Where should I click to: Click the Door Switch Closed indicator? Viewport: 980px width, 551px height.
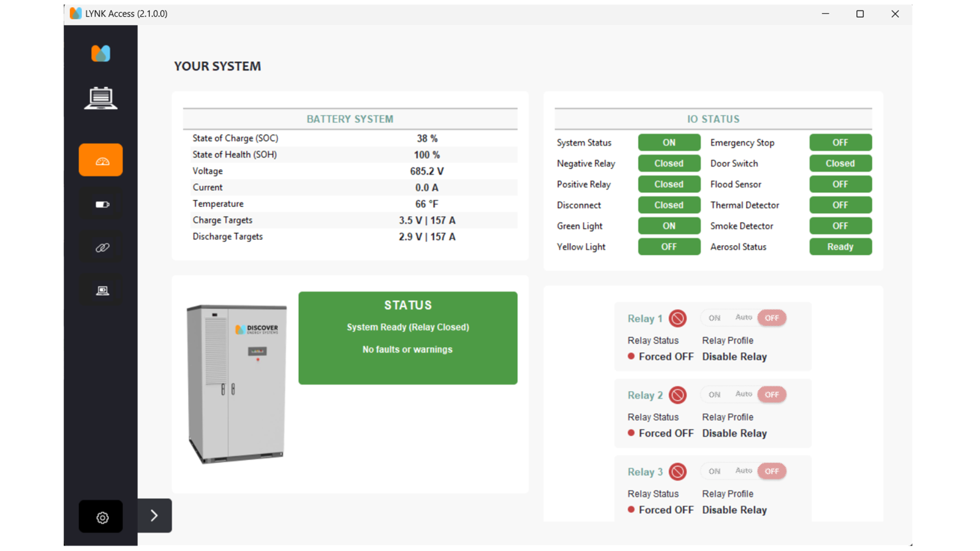(840, 163)
